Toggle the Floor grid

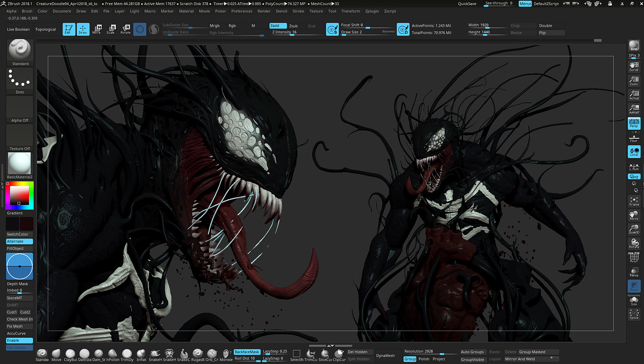[x=634, y=138]
